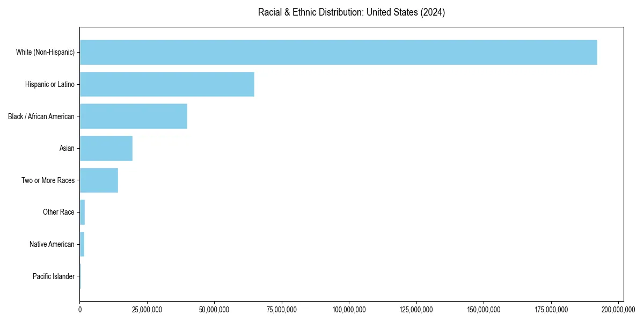
Task: Select the 150,000,000 x-axis tick label
Action: 484,310
